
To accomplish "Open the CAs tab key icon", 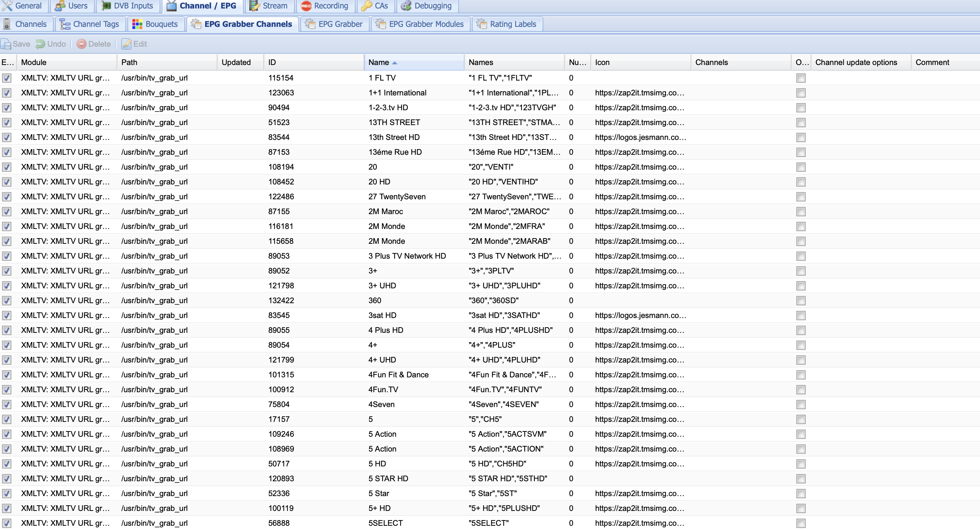I will pyautogui.click(x=366, y=6).
